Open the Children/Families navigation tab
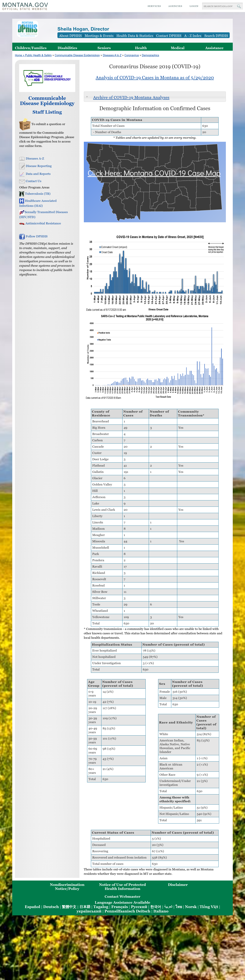The height and width of the screenshot is (980, 245). click(x=30, y=48)
